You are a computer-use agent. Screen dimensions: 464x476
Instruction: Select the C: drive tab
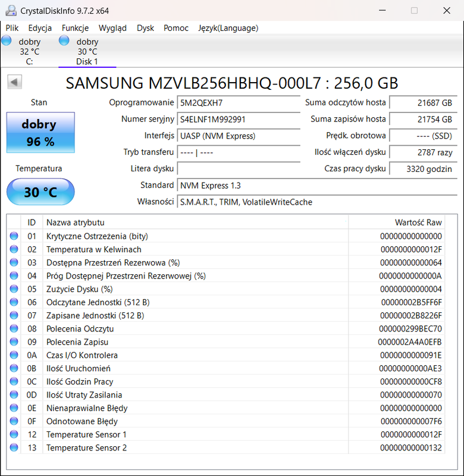[x=29, y=52]
